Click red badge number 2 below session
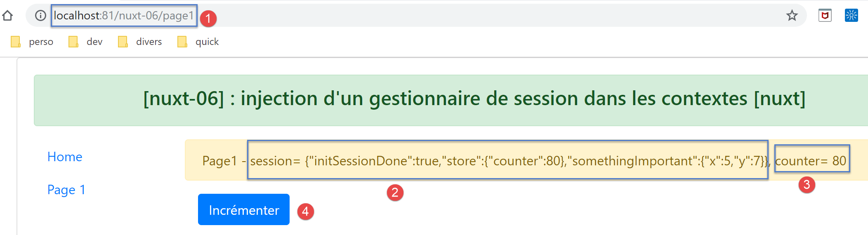 (395, 193)
